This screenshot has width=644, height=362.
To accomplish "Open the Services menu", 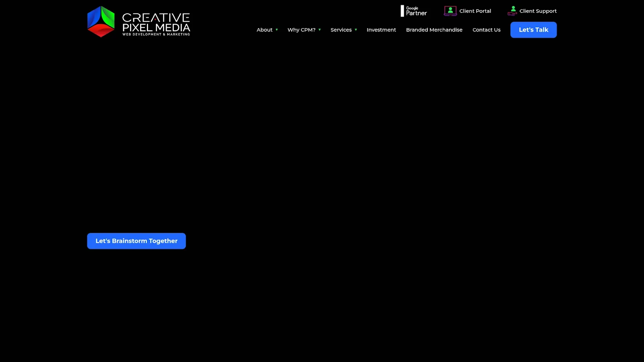I will click(341, 30).
